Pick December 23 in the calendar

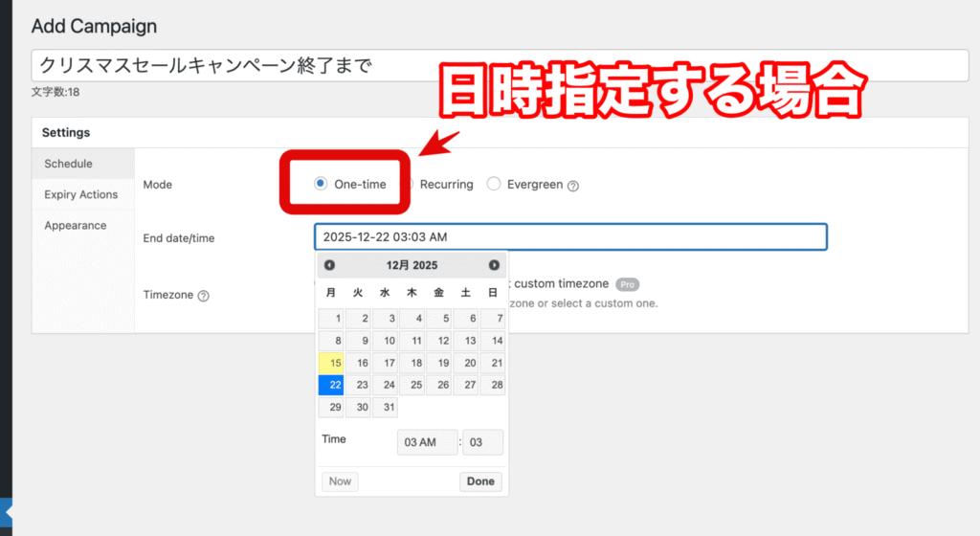(358, 385)
